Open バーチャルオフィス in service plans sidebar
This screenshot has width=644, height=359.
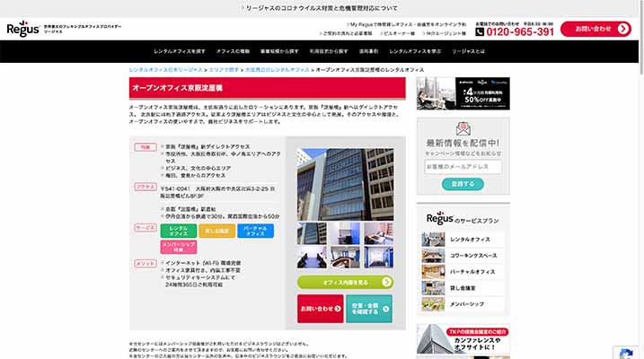pos(463,272)
